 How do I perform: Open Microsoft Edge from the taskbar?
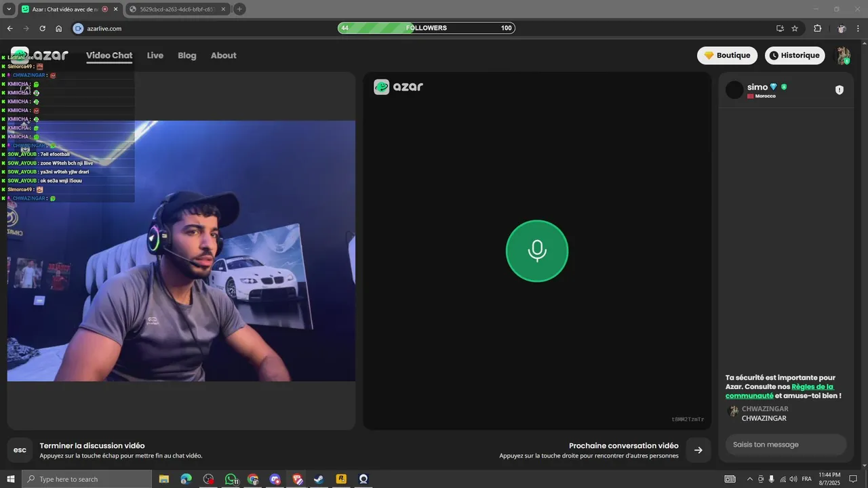[186, 479]
